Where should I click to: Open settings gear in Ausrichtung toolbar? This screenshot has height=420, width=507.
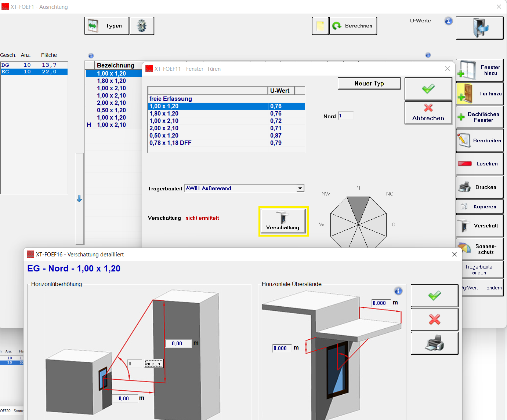click(142, 26)
